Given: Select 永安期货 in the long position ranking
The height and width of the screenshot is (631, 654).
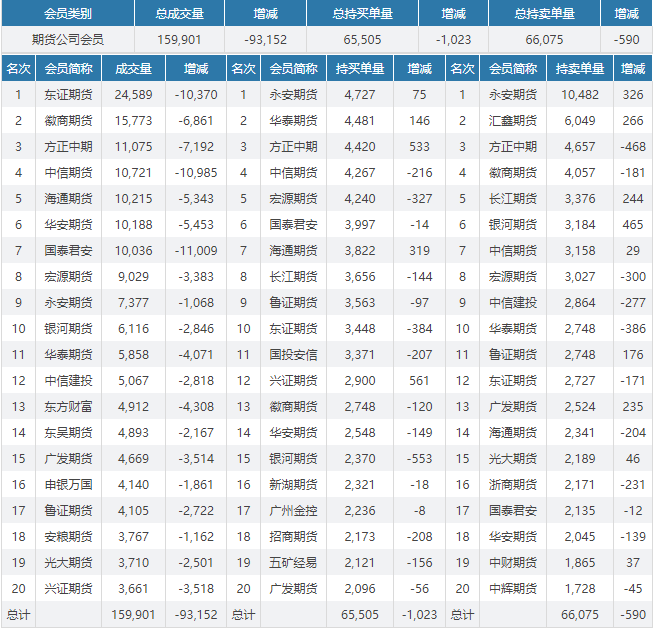Looking at the screenshot, I should tap(293, 95).
